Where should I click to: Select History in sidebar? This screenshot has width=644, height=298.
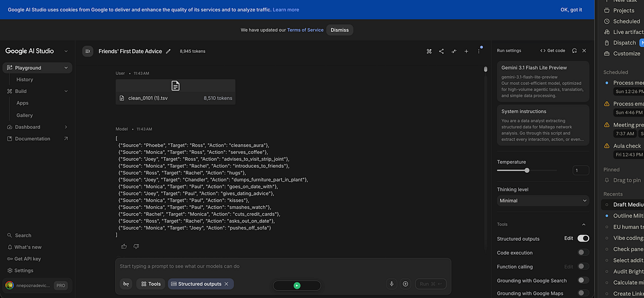(x=25, y=80)
